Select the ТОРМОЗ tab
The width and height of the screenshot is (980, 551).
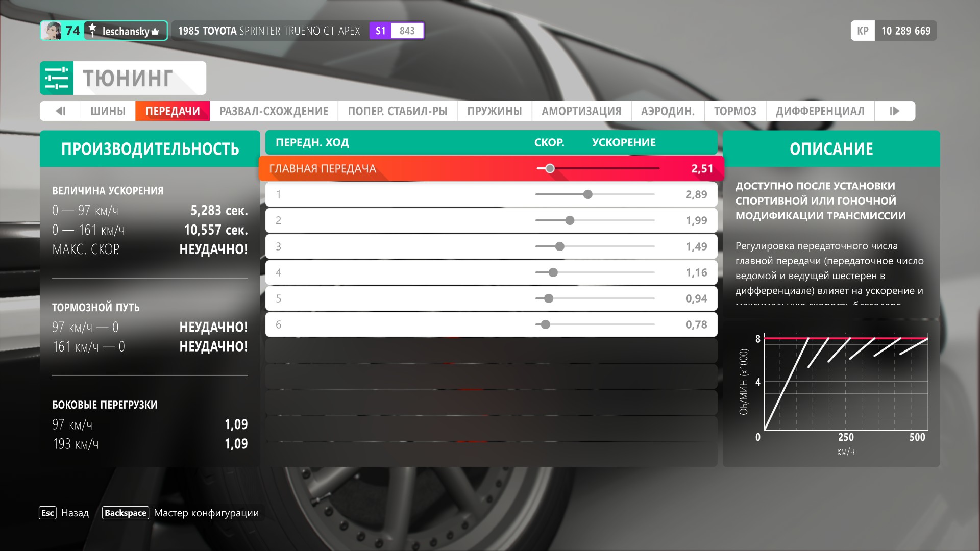(x=735, y=111)
